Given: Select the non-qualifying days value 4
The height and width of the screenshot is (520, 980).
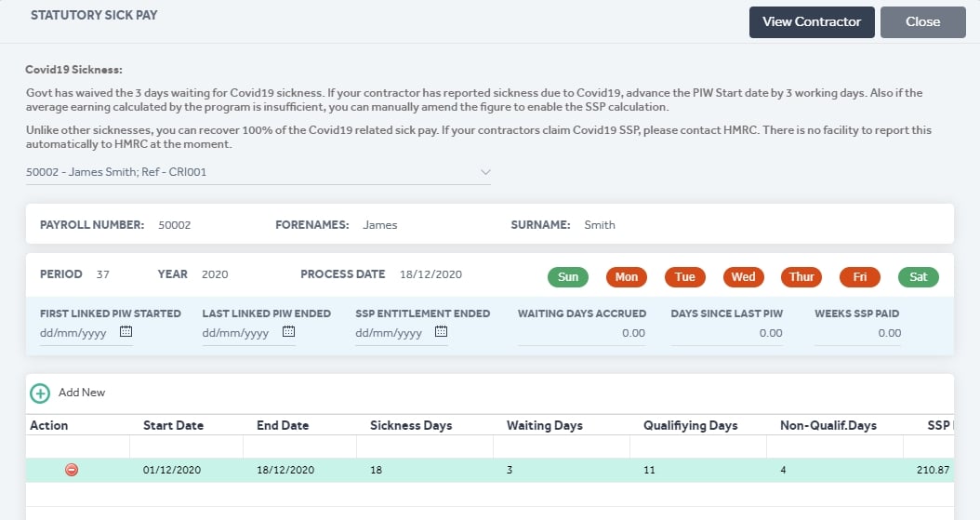Looking at the screenshot, I should click(x=783, y=470).
